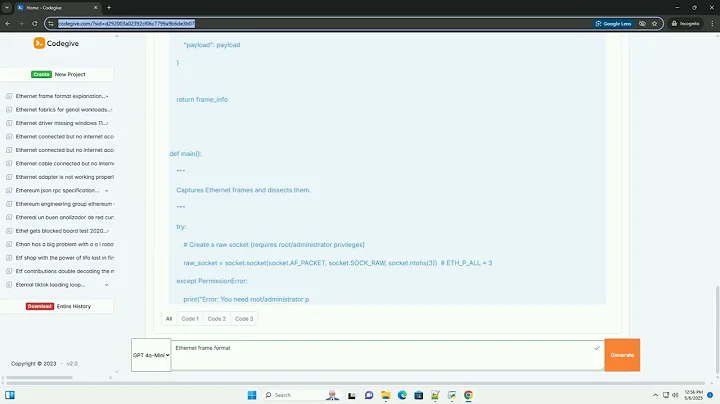Show hidden icons in the system tray
The width and height of the screenshot is (720, 404).
655,395
